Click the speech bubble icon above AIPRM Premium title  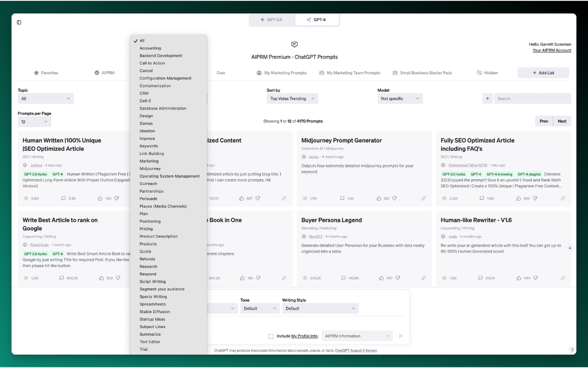(294, 45)
